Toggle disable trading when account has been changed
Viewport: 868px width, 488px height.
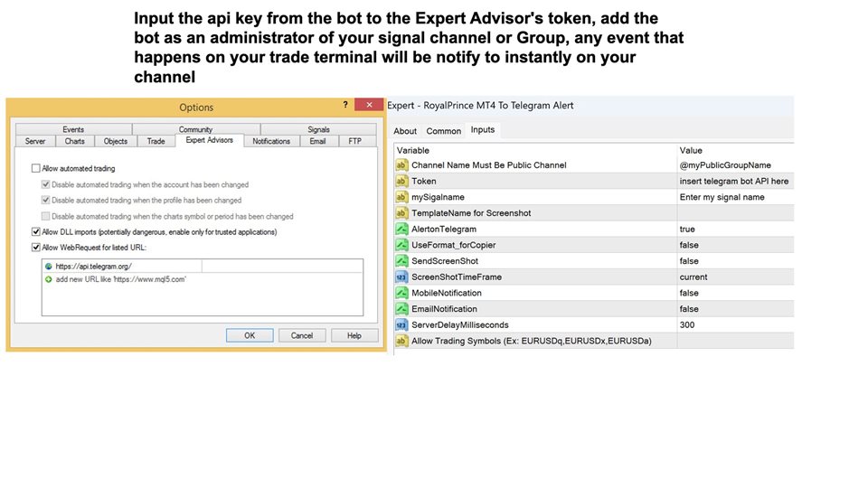(46, 184)
